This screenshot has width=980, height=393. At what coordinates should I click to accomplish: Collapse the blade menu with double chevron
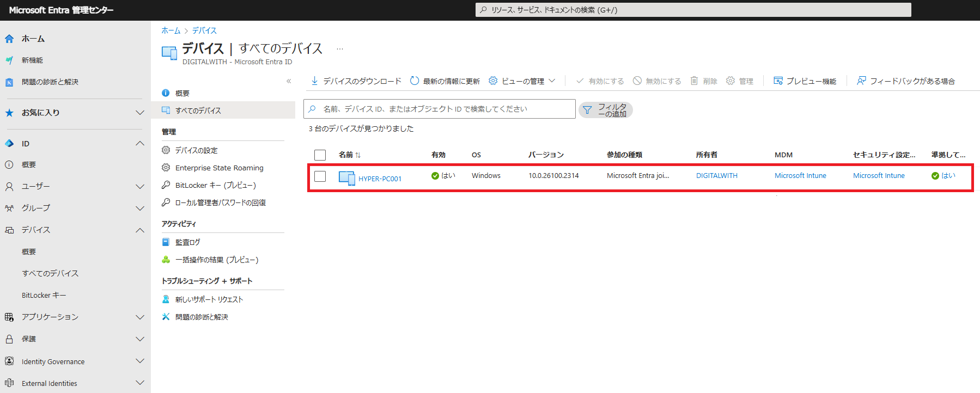coord(289,81)
